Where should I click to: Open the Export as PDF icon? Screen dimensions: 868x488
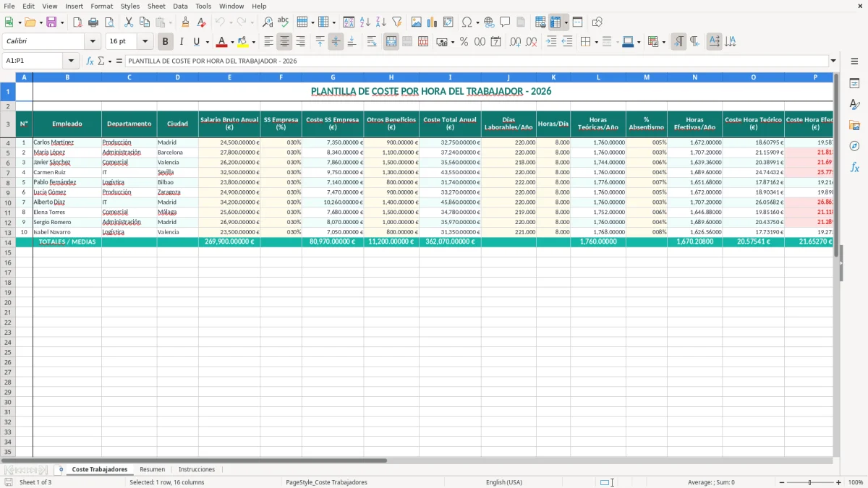coord(77,22)
